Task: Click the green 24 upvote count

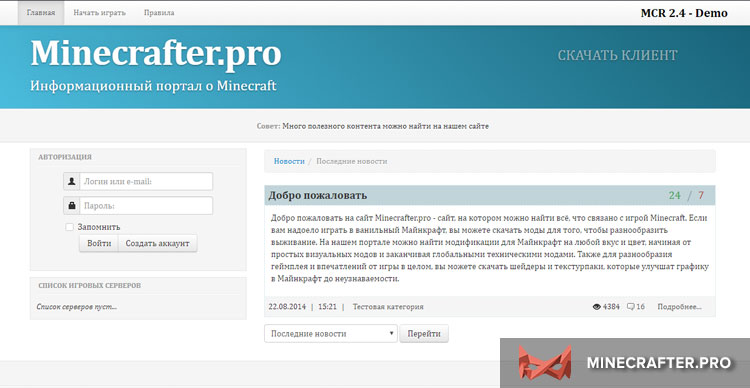Action: (674, 195)
